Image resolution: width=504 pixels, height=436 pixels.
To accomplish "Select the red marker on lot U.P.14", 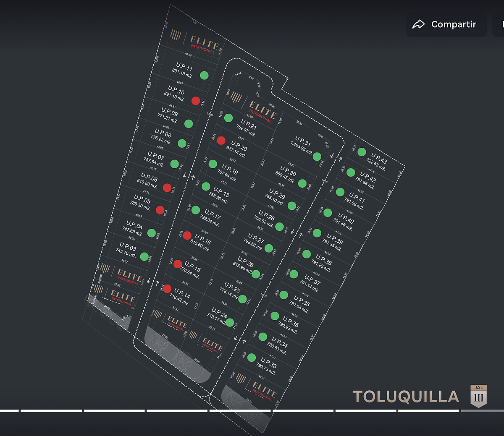I will coord(167,289).
